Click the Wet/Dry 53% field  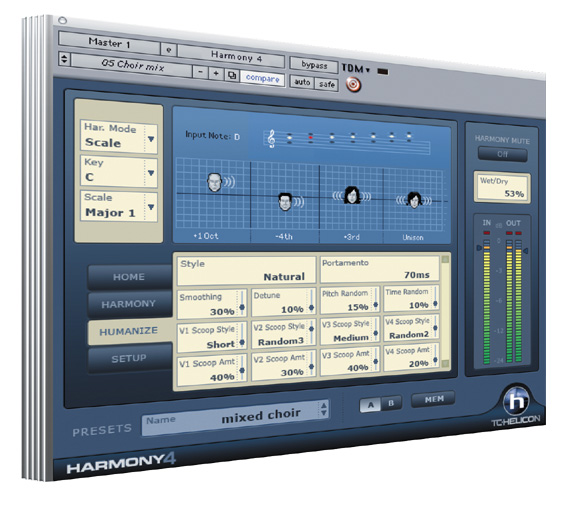(x=502, y=187)
